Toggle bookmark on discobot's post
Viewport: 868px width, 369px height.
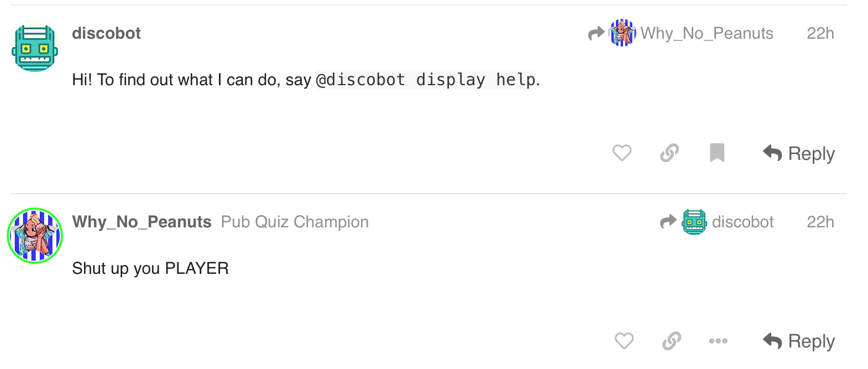point(717,153)
